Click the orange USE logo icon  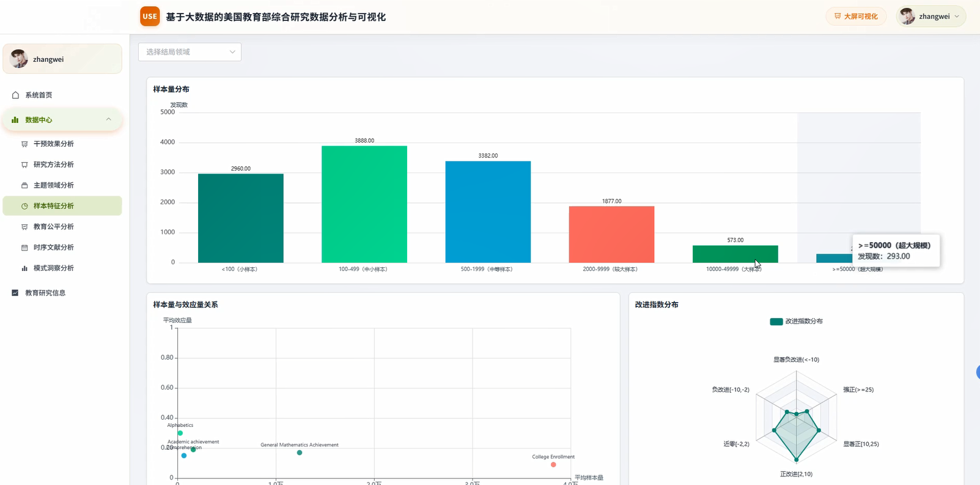(150, 17)
